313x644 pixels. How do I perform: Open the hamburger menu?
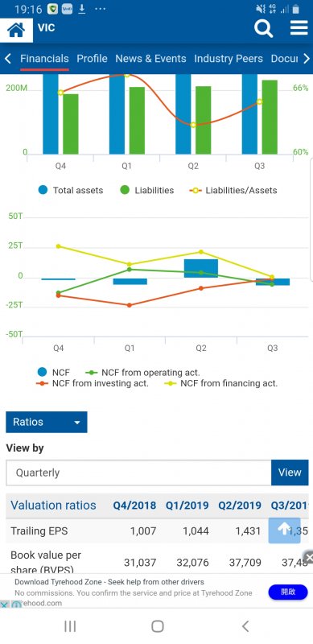tap(299, 28)
